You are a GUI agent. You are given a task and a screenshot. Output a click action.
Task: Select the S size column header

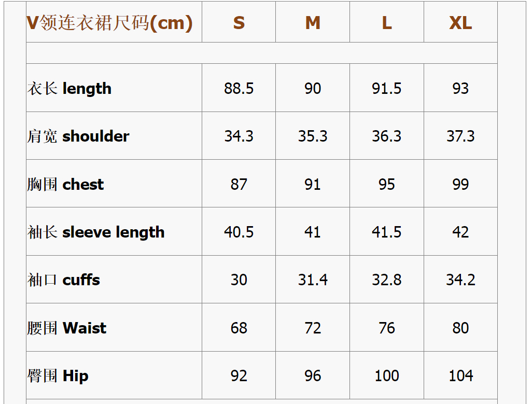[x=239, y=23]
